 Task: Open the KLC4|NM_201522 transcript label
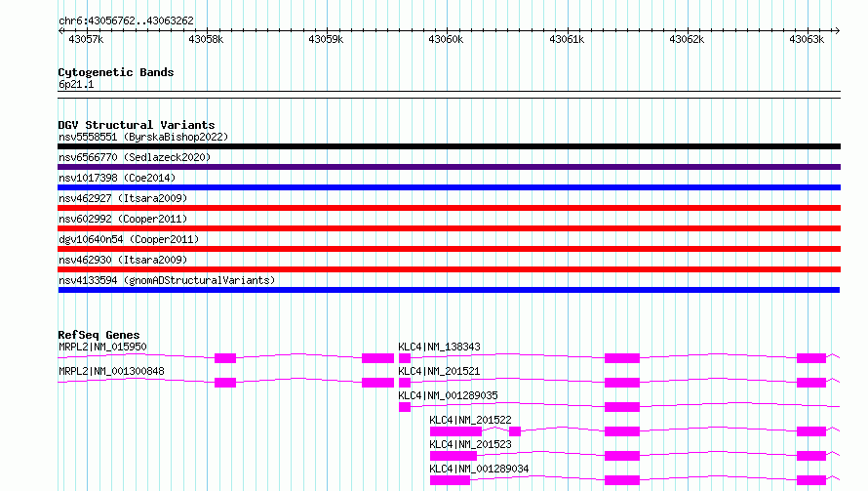470,420
